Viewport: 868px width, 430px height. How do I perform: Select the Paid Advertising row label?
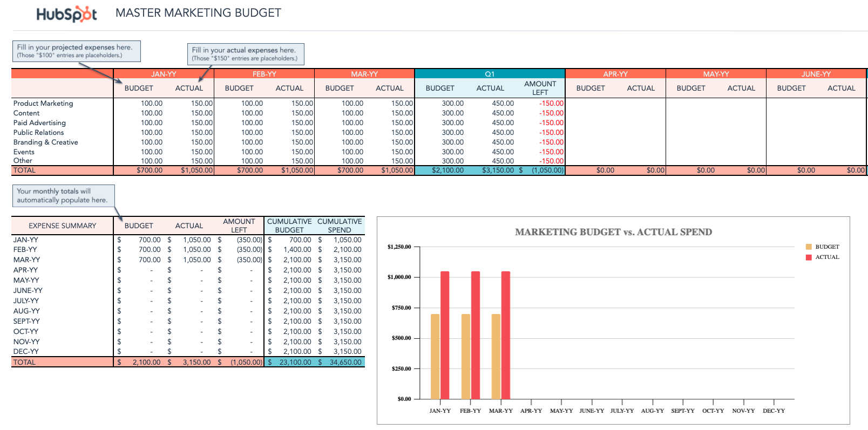pyautogui.click(x=39, y=122)
